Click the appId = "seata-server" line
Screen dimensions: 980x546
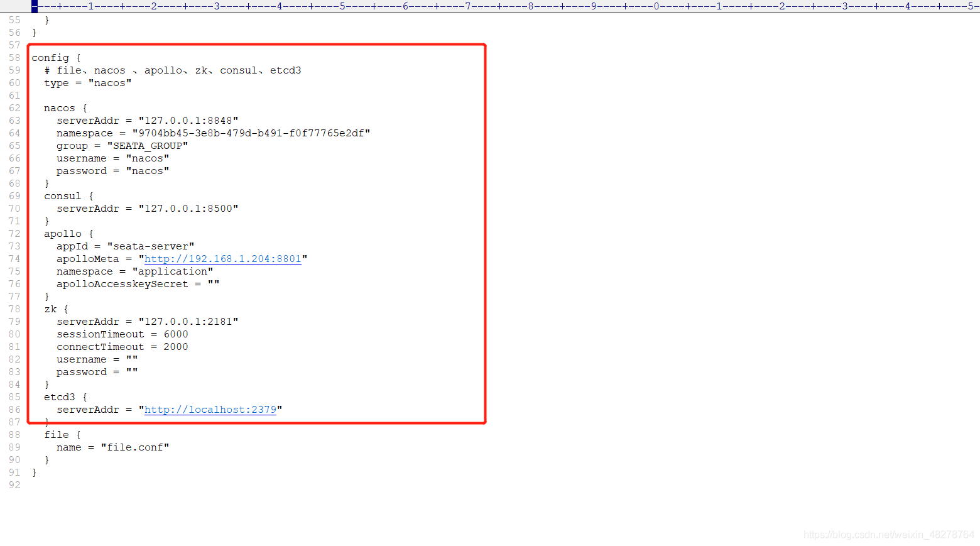coord(126,246)
